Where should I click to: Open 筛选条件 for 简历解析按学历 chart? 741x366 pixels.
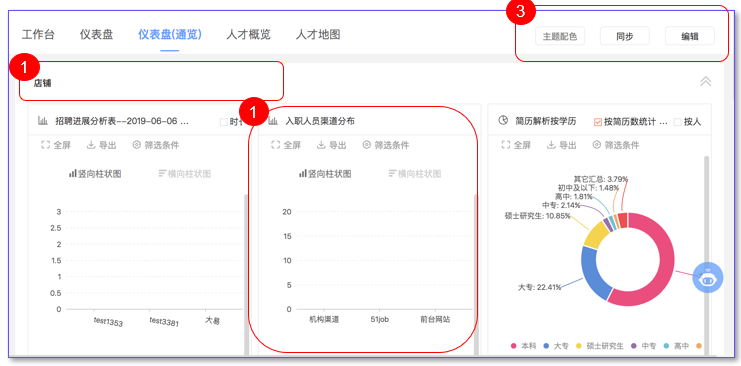(x=616, y=145)
